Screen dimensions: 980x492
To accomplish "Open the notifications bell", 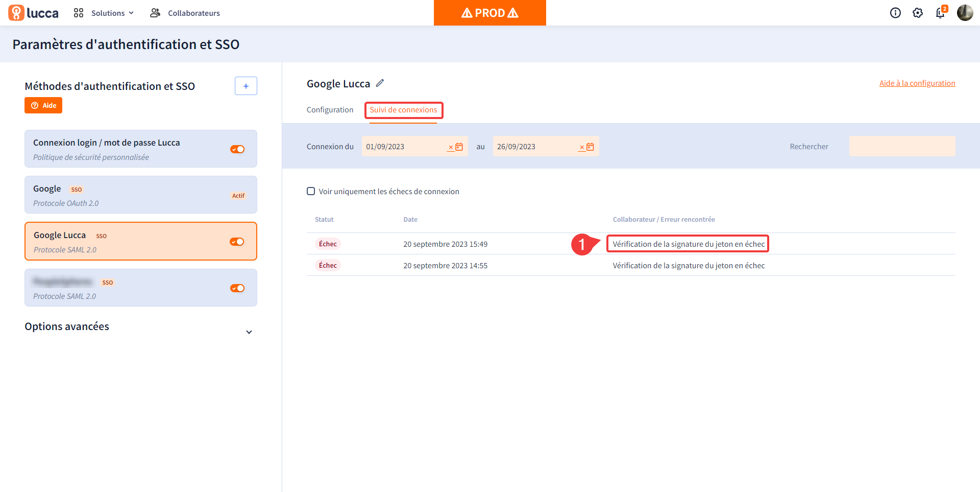I will tap(940, 13).
